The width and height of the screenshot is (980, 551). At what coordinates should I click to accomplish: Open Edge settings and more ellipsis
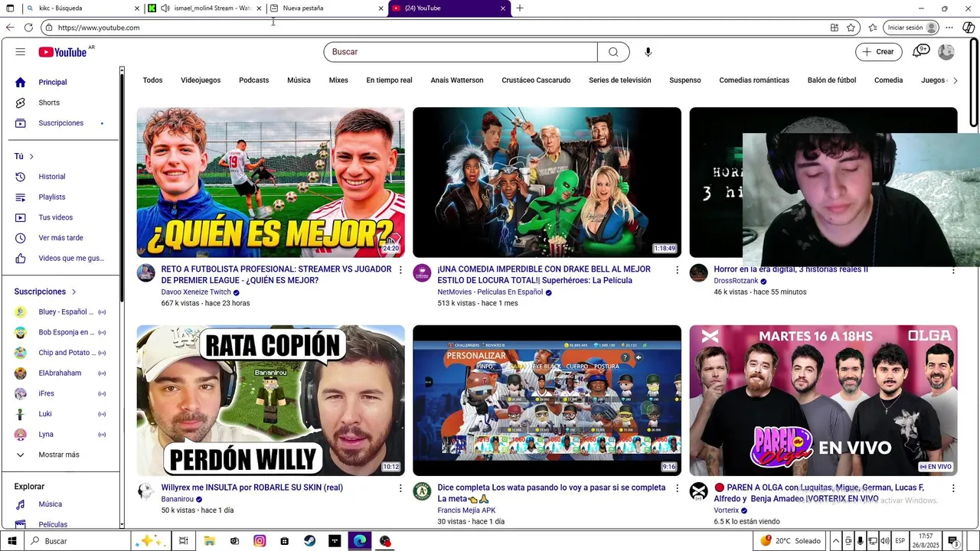click(949, 28)
